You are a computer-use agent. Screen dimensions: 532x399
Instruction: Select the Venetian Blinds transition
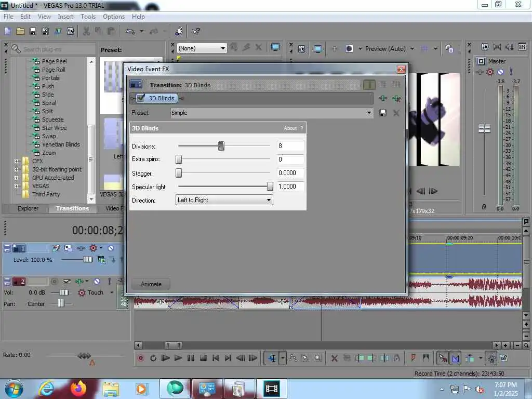61,144
